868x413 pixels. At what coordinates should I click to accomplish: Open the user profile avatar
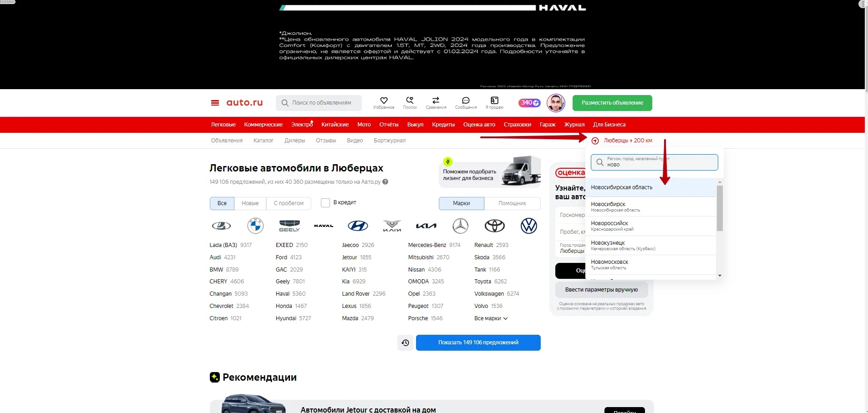555,103
